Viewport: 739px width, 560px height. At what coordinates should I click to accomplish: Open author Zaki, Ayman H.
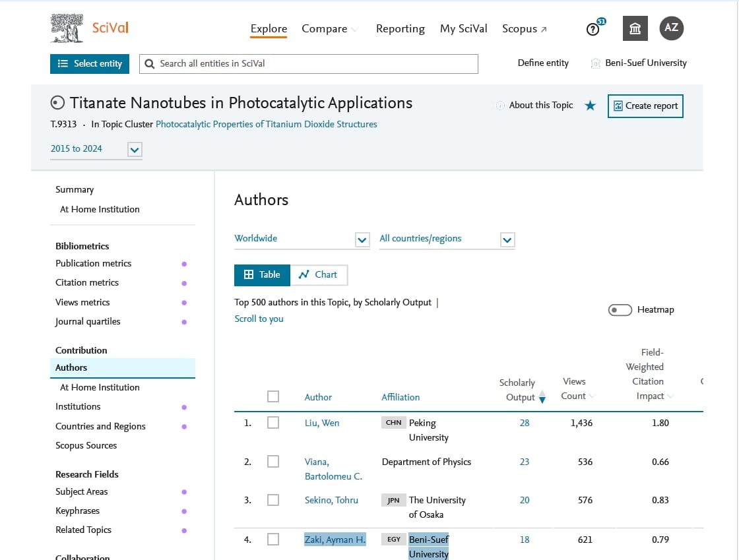point(335,540)
